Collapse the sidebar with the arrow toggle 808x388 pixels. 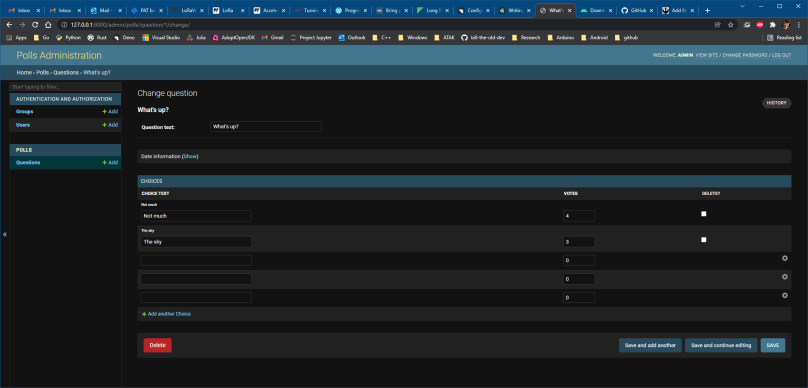[x=5, y=234]
